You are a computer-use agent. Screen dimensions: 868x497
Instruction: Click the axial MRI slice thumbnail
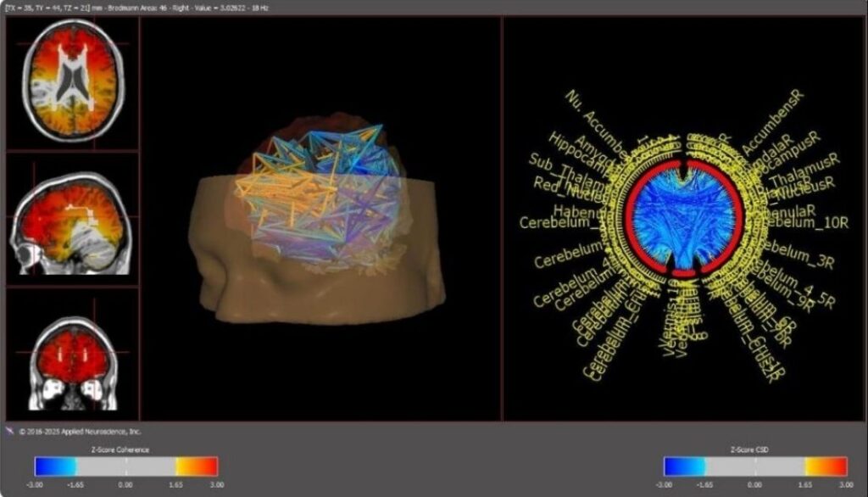(72, 81)
